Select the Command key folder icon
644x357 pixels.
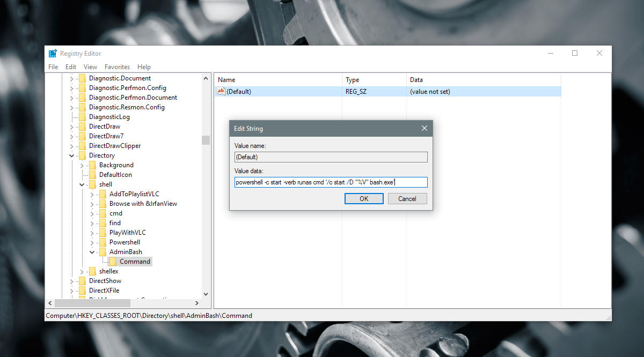[x=113, y=262]
